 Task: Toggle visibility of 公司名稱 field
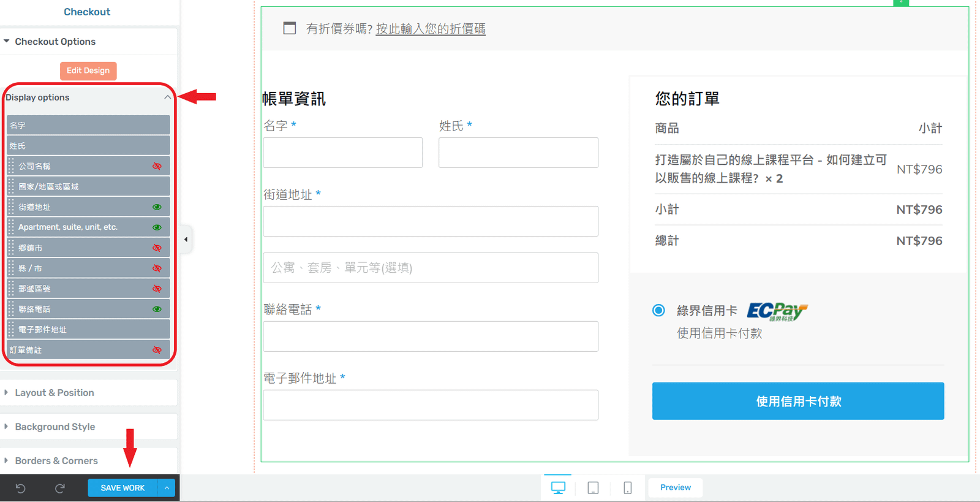pyautogui.click(x=157, y=166)
